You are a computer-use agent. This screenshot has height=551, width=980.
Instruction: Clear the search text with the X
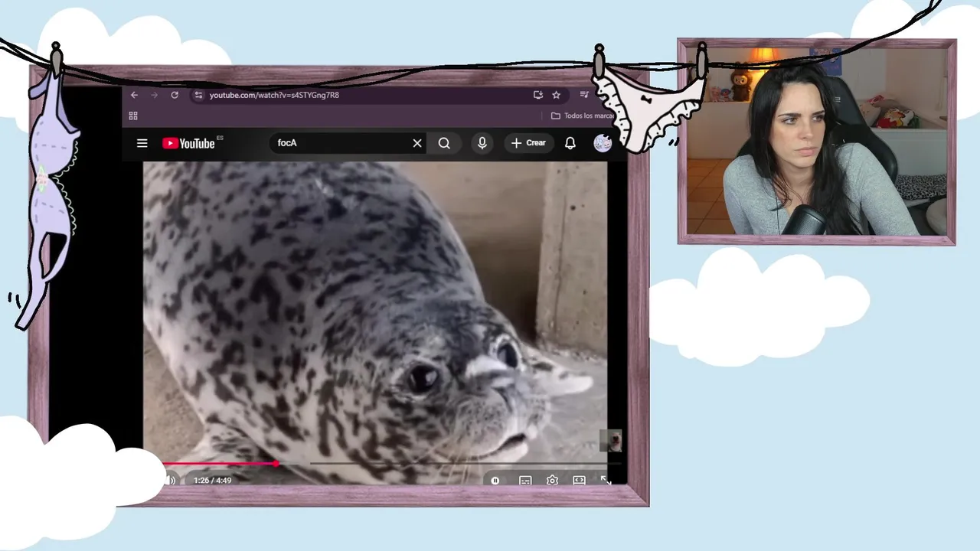417,143
